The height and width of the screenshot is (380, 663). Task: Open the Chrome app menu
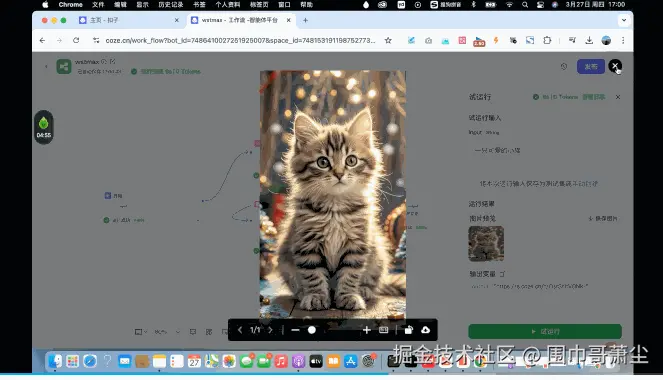pos(71,5)
